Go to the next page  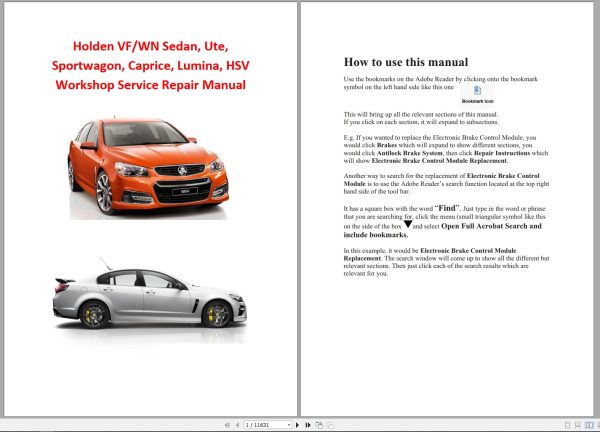pos(297,425)
